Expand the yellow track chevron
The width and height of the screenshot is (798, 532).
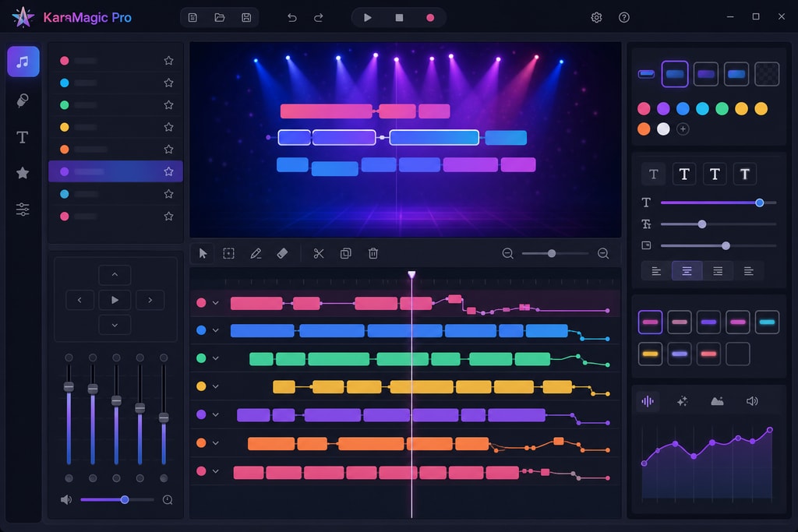point(215,386)
